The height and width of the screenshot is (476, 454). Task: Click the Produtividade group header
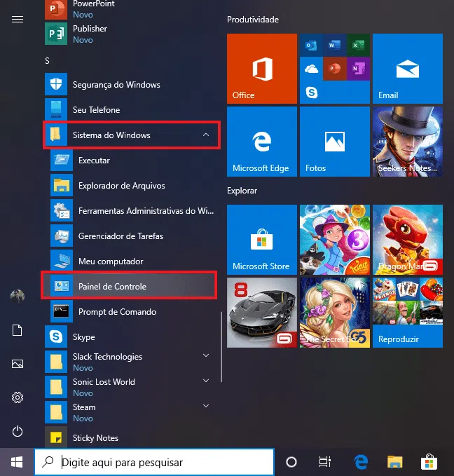pos(253,20)
